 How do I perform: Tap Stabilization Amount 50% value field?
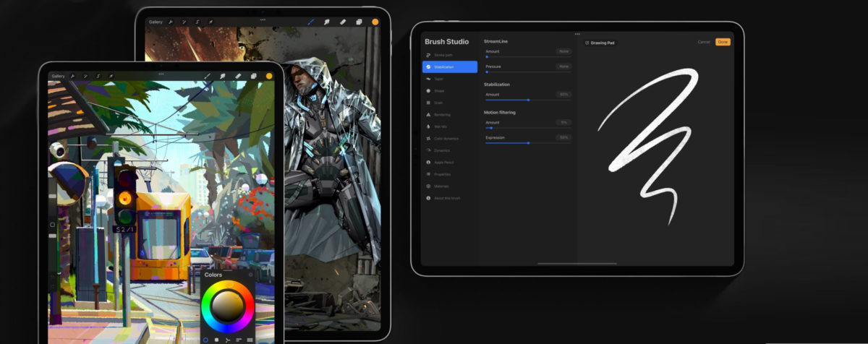point(563,95)
